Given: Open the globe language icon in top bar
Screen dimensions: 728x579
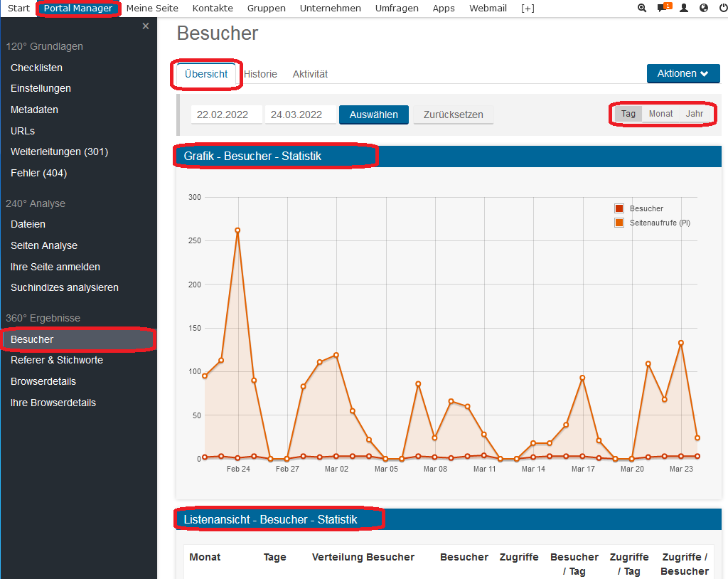Looking at the screenshot, I should tap(704, 8).
